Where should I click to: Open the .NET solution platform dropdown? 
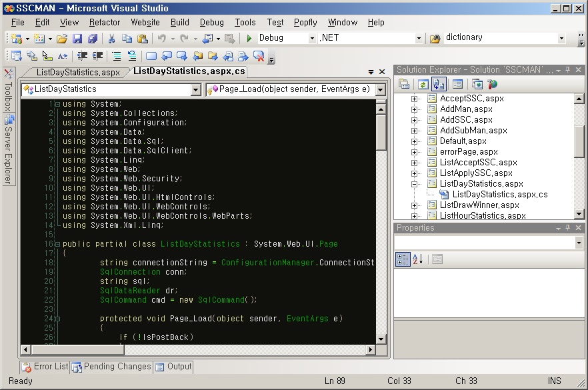tap(419, 38)
